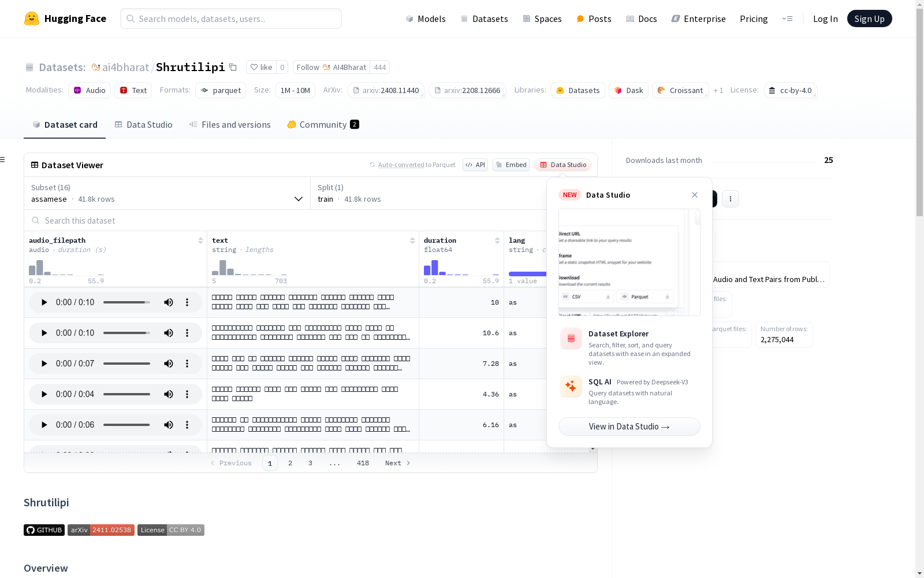Image resolution: width=924 pixels, height=578 pixels.
Task: Copy dataset name with the copy icon
Action: point(233,67)
